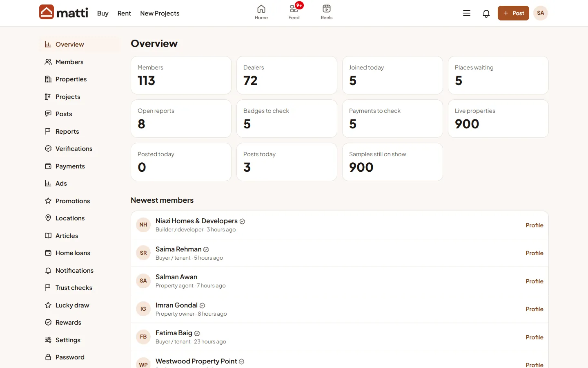588x368 pixels.
Task: Click the Password lock icon
Action: point(48,357)
